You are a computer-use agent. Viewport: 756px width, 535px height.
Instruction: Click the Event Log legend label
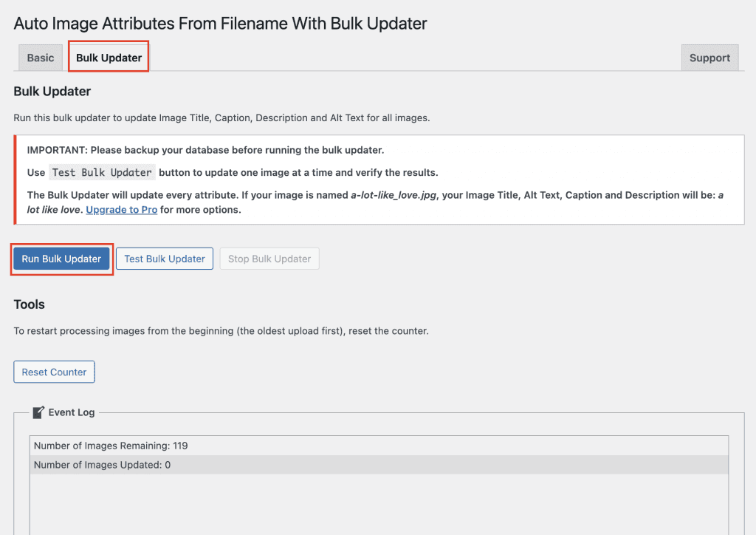click(72, 412)
